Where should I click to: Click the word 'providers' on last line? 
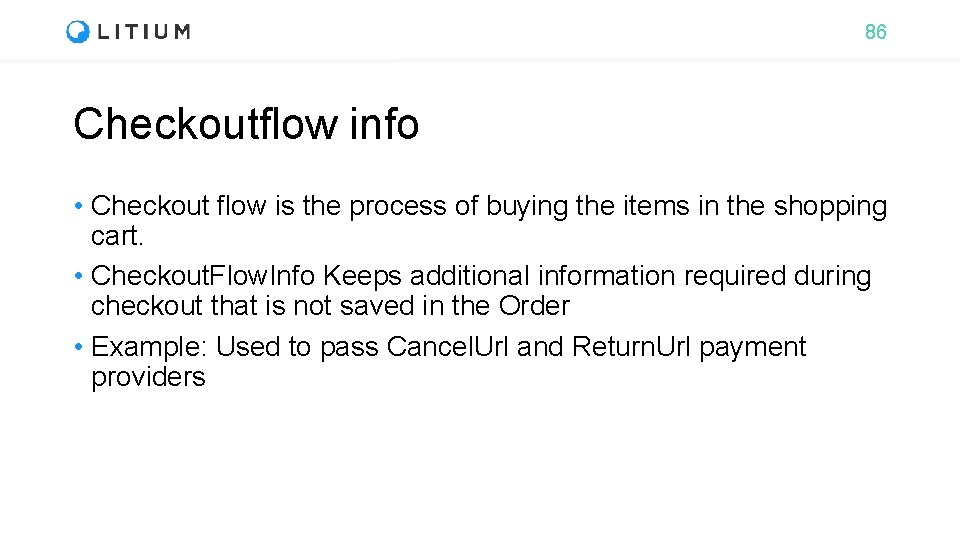pos(148,377)
